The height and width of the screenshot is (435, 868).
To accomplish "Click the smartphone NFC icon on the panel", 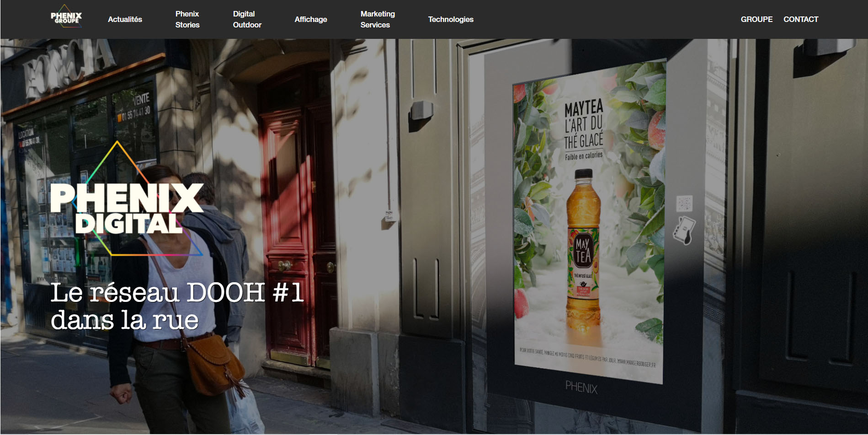I will 684,230.
